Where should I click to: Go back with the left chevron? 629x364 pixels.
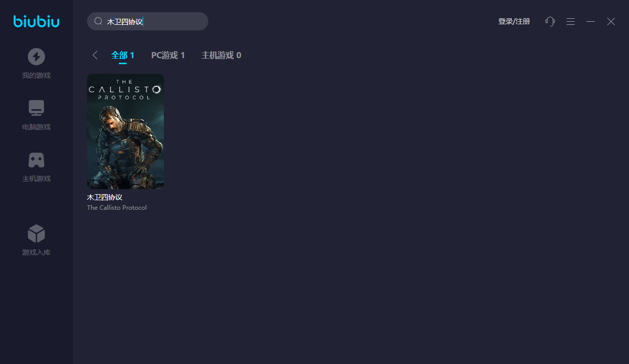tap(95, 55)
